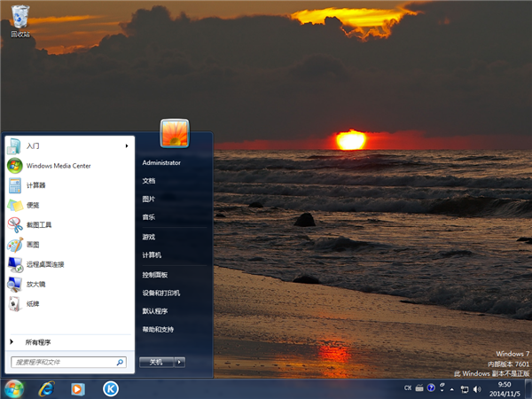Expand 入门 (Getting Started) submenu arrow
532x399 pixels.
(126, 145)
